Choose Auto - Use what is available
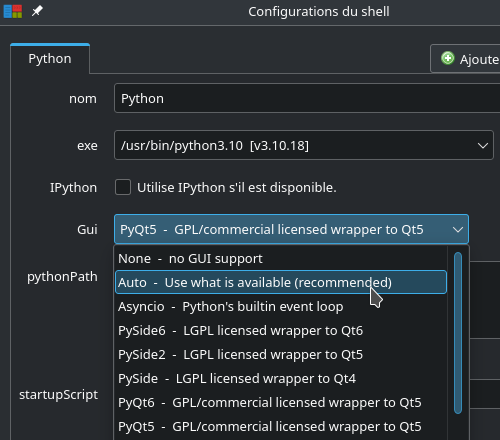 (281, 282)
